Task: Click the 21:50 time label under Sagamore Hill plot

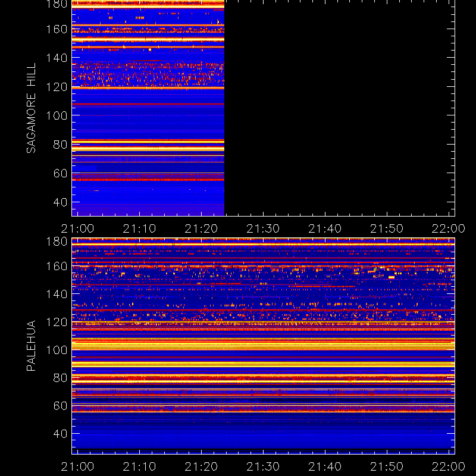Action: pyautogui.click(x=387, y=228)
